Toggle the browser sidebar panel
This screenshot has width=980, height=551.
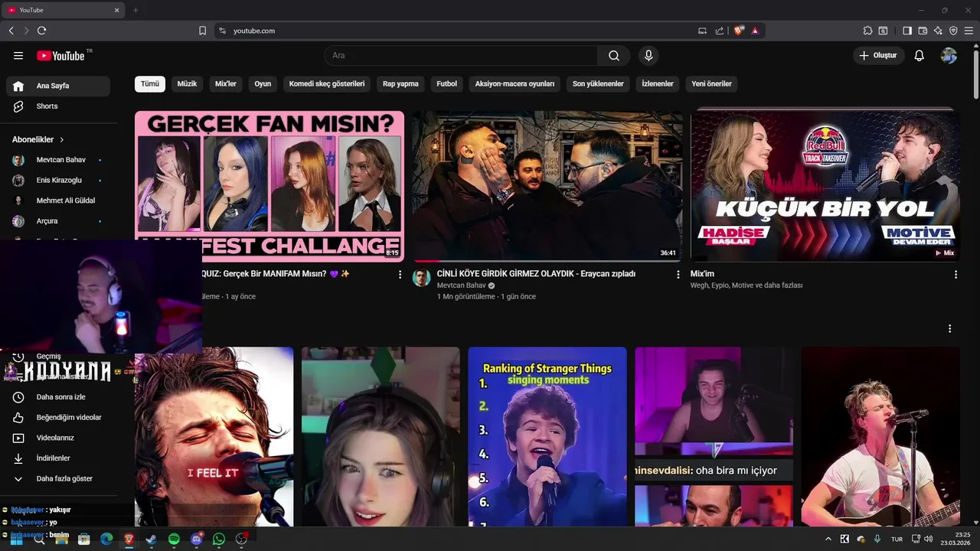point(907,31)
